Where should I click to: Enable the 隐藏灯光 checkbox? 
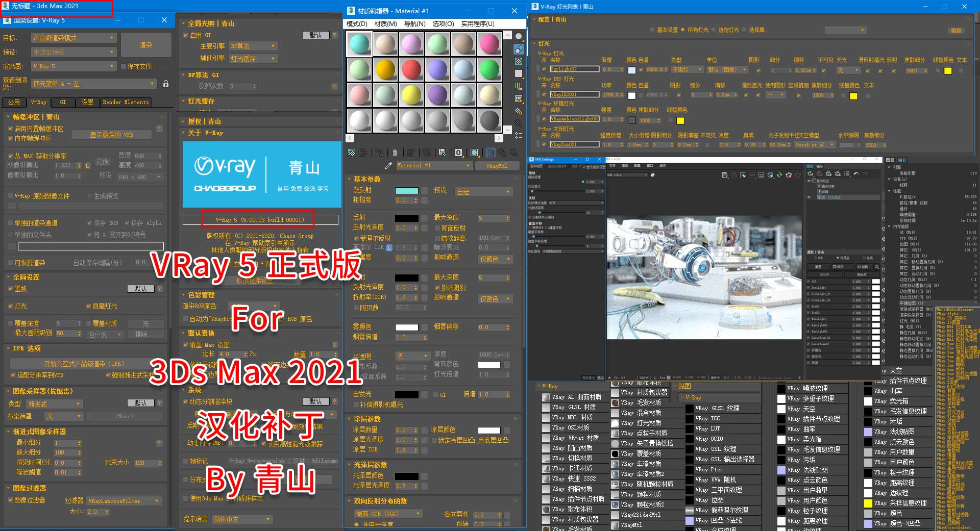point(88,307)
